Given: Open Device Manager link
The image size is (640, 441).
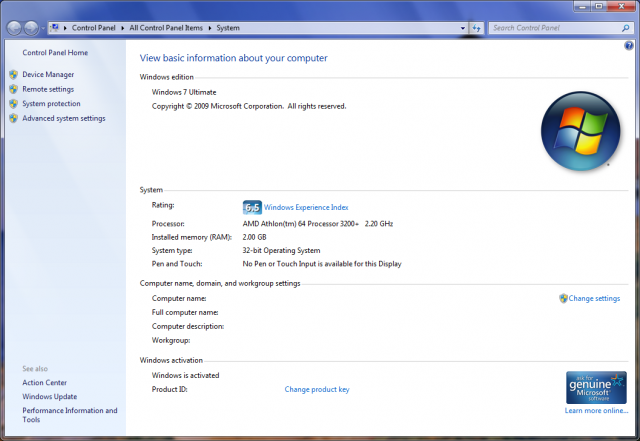Looking at the screenshot, I should [x=48, y=74].
